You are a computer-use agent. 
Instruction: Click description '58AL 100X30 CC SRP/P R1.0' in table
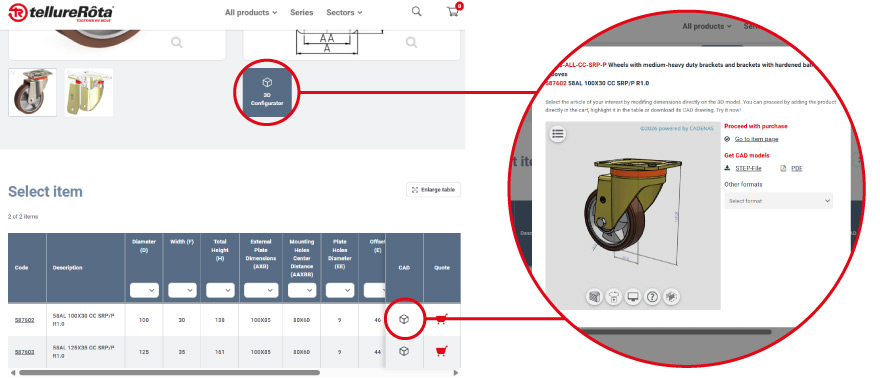click(x=84, y=320)
